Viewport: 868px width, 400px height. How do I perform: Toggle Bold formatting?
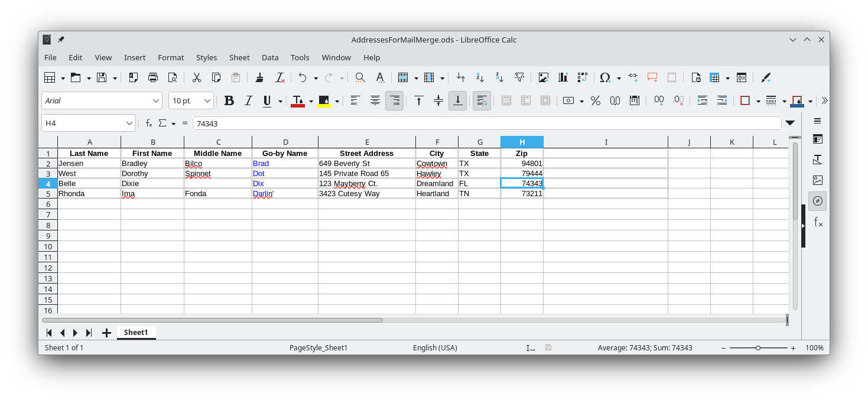229,101
